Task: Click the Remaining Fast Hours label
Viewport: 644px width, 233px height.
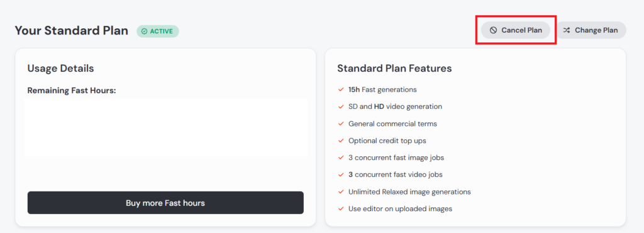Action: (x=72, y=91)
